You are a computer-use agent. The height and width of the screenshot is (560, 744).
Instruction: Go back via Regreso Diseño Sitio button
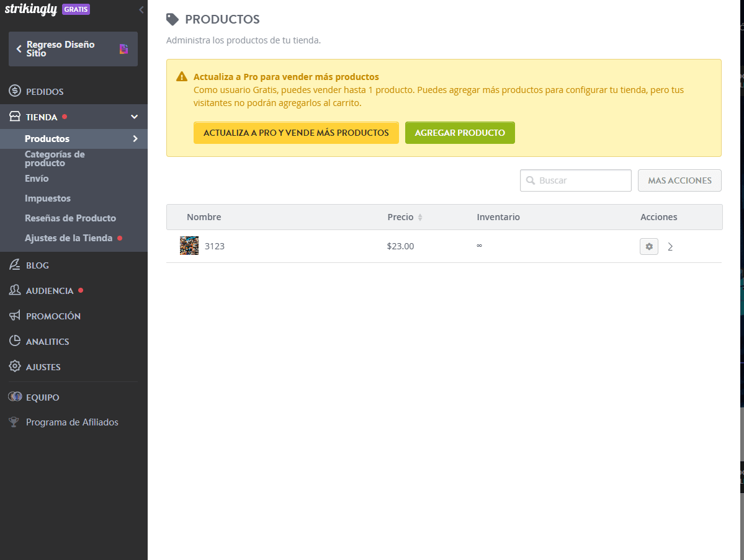pyautogui.click(x=73, y=49)
